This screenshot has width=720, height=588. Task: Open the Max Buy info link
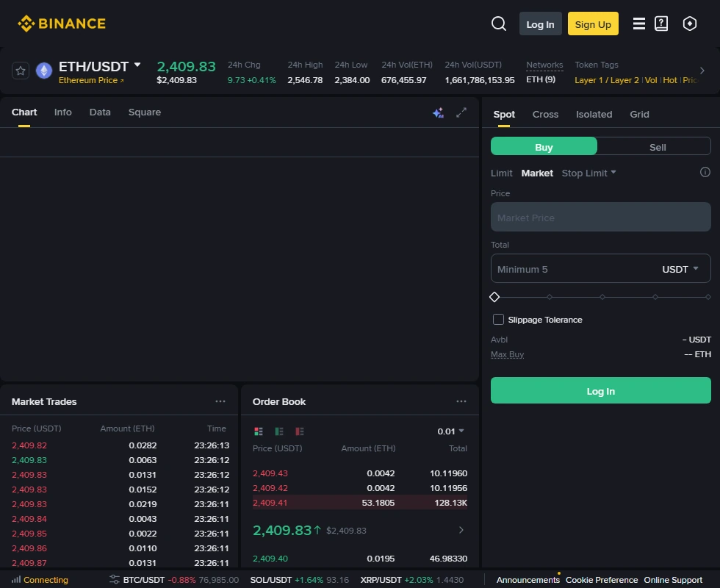click(x=507, y=354)
